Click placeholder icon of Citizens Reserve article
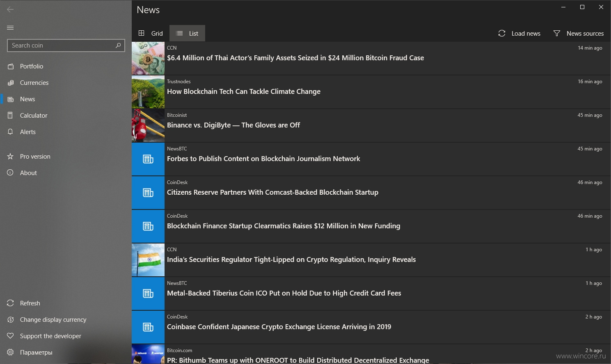The height and width of the screenshot is (364, 611). (148, 193)
